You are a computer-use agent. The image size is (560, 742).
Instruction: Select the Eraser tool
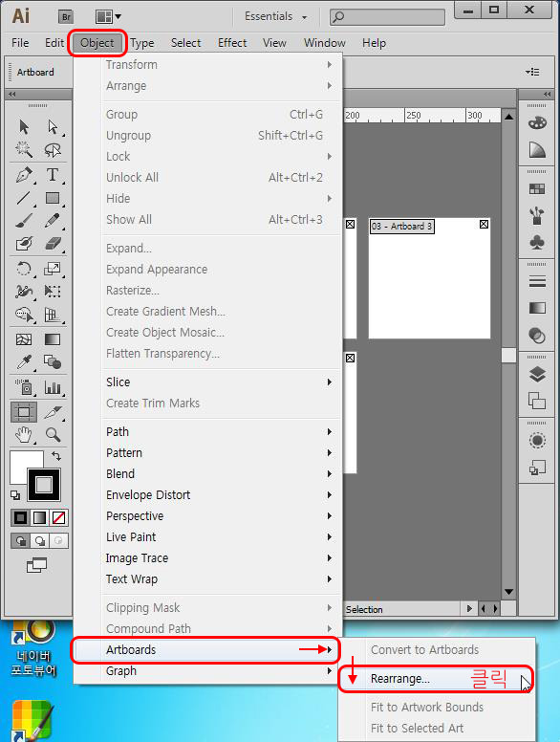point(53,243)
